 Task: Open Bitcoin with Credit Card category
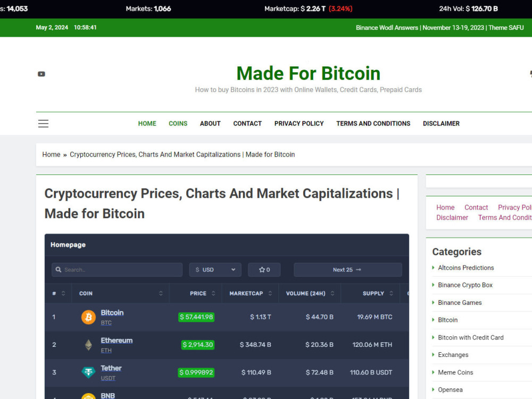coord(471,338)
